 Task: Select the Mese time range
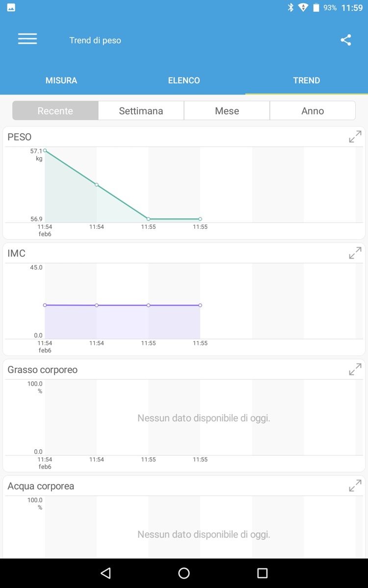click(x=227, y=111)
